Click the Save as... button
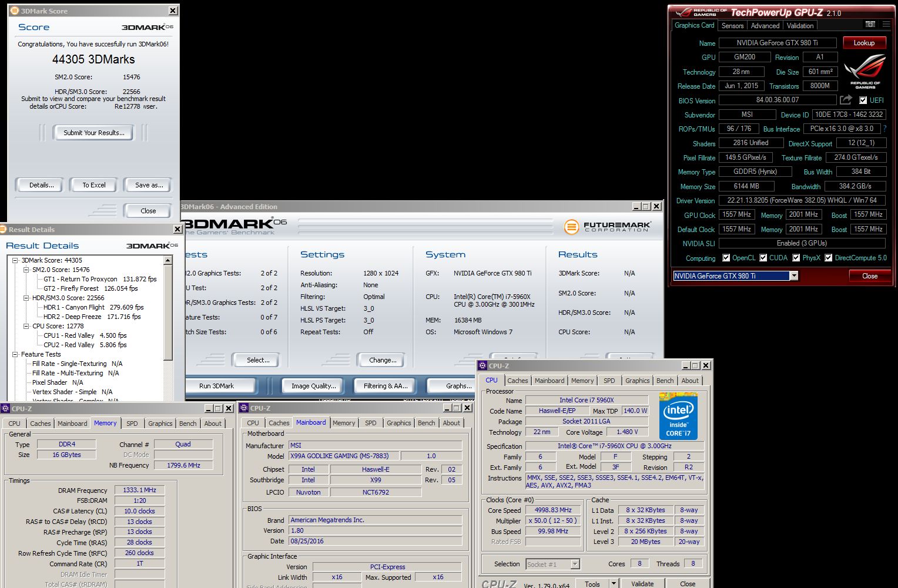This screenshot has height=588, width=898. [149, 185]
